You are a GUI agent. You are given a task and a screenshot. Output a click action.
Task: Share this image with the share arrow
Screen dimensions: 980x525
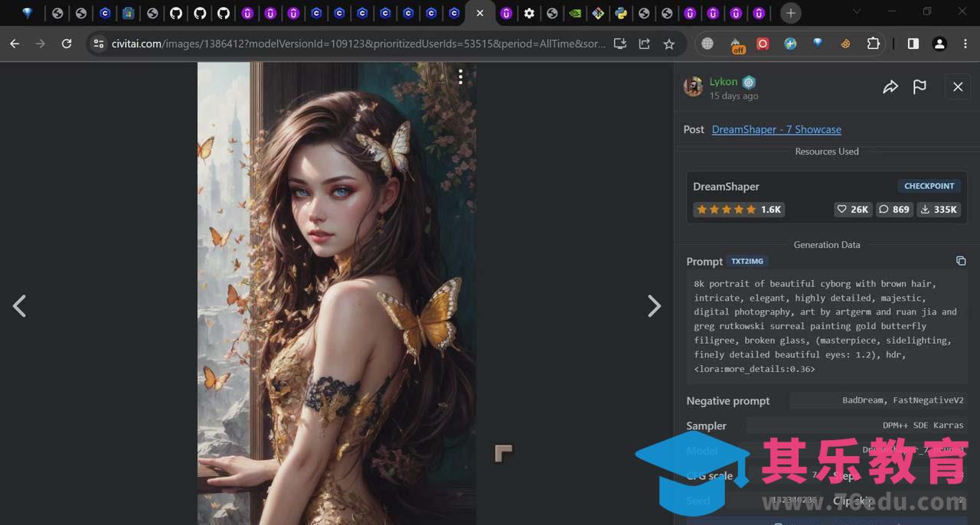point(890,87)
